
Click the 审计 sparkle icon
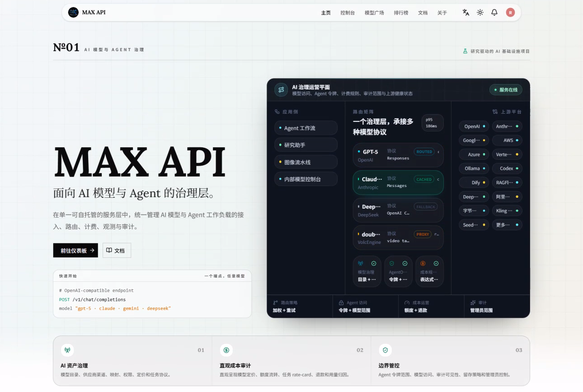tap(473, 303)
